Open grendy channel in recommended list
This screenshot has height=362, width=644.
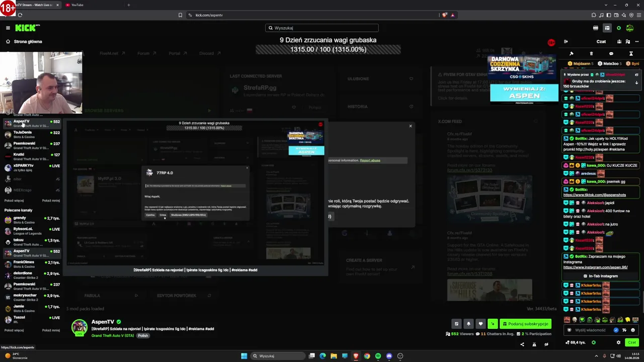point(31,220)
